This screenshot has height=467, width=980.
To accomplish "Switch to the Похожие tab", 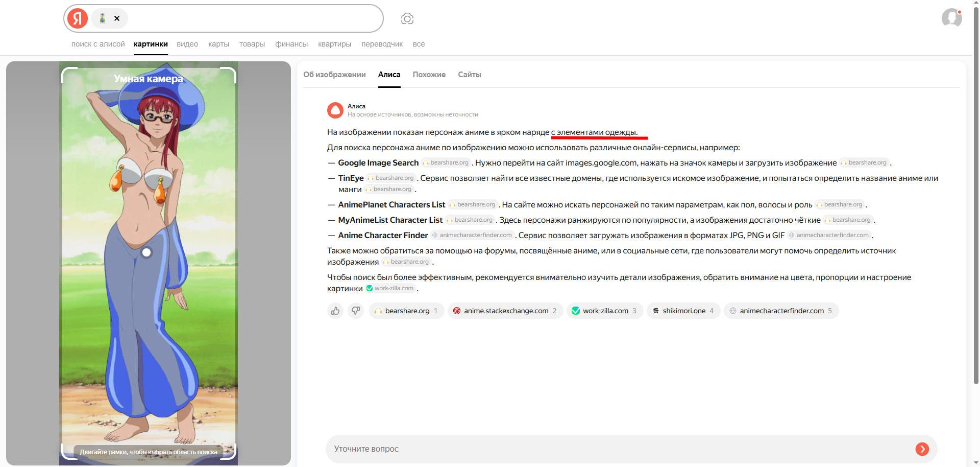I will 429,75.
